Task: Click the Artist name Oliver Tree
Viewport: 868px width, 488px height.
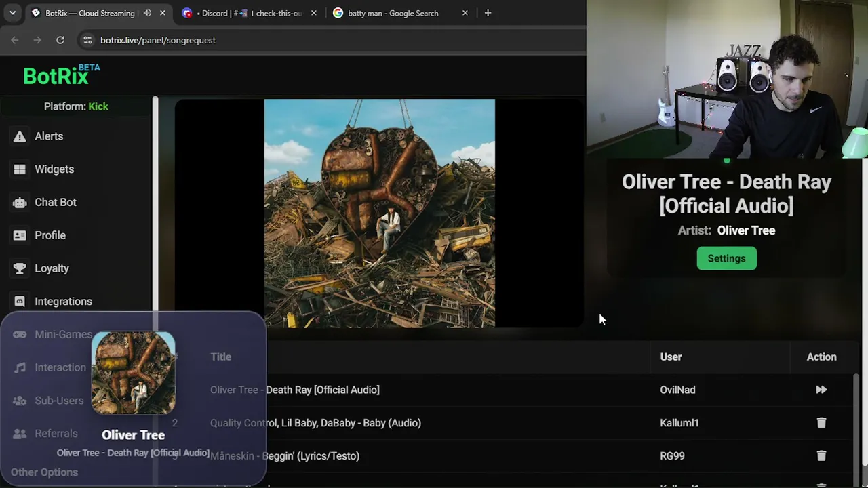Action: [746, 230]
